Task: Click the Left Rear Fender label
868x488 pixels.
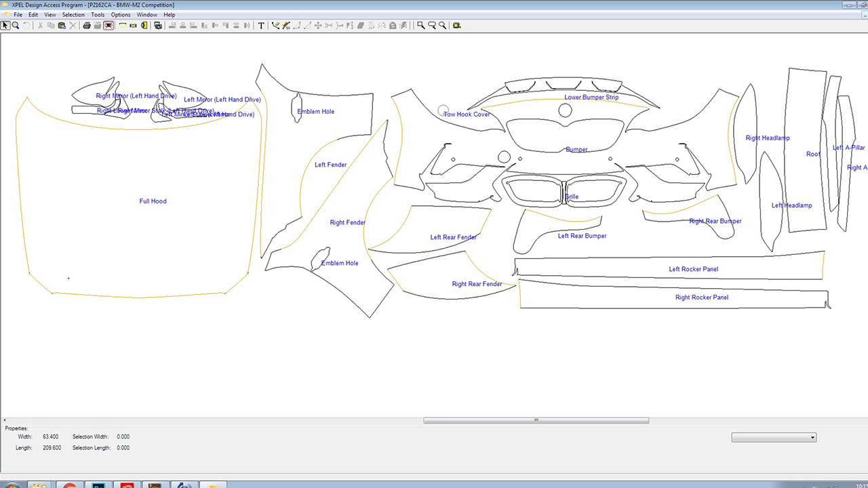Action: (x=454, y=237)
